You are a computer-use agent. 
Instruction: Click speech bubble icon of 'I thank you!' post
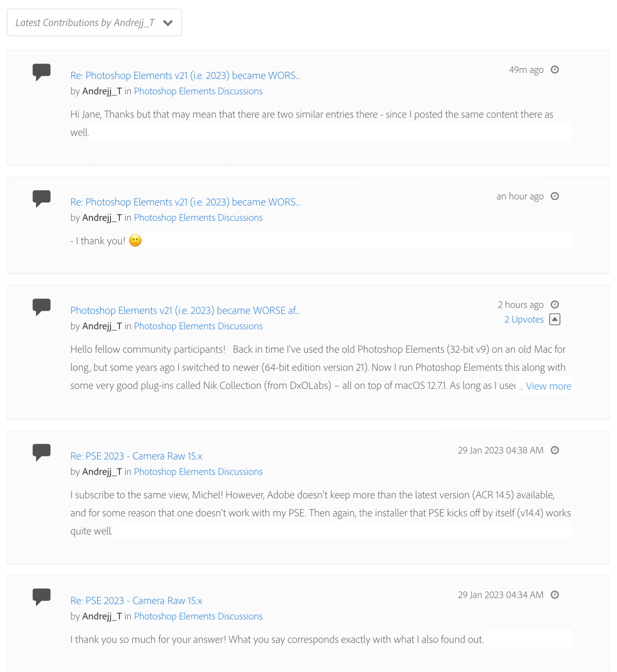click(41, 198)
